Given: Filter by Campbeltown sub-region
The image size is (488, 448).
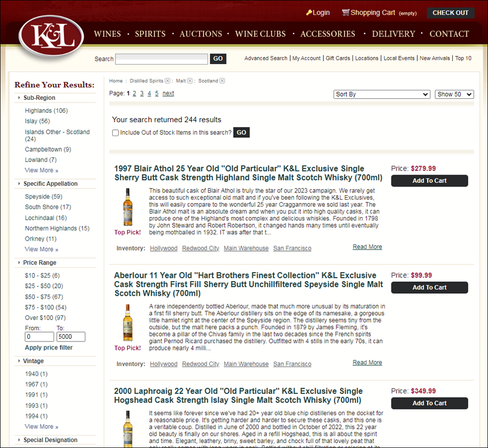Looking at the screenshot, I should point(48,150).
